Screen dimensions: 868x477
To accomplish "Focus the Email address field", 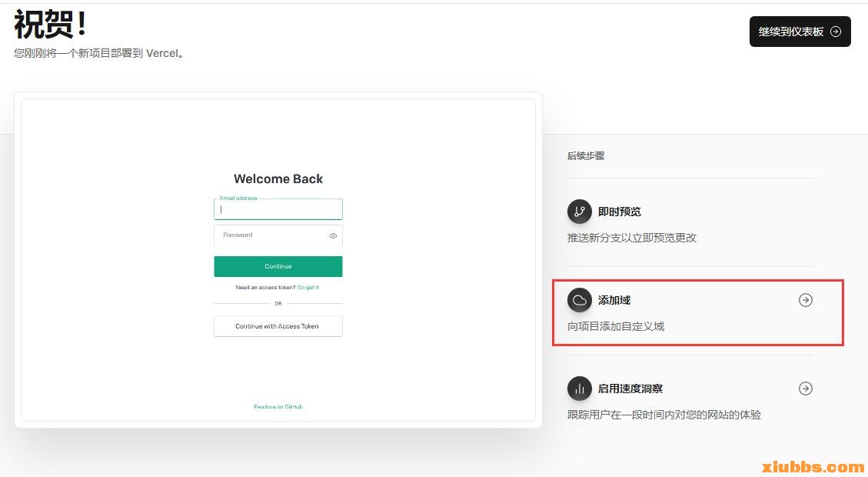I will coord(278,209).
